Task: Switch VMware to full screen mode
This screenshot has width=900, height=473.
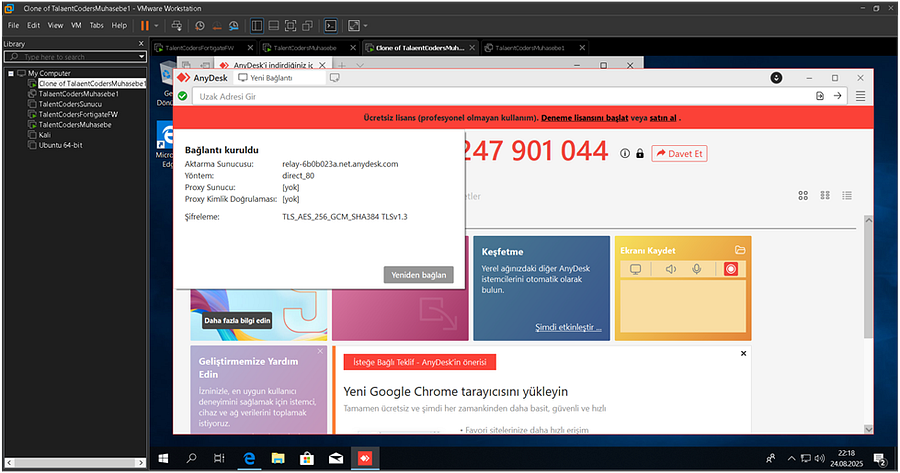Action: [290, 26]
